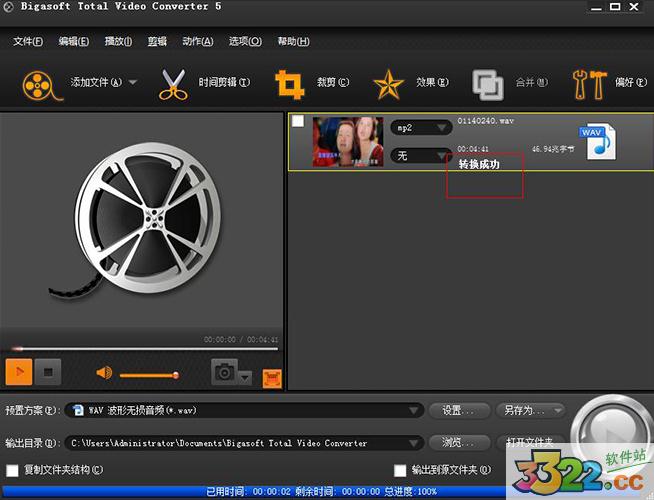Click the 浏览... button

[x=460, y=443]
